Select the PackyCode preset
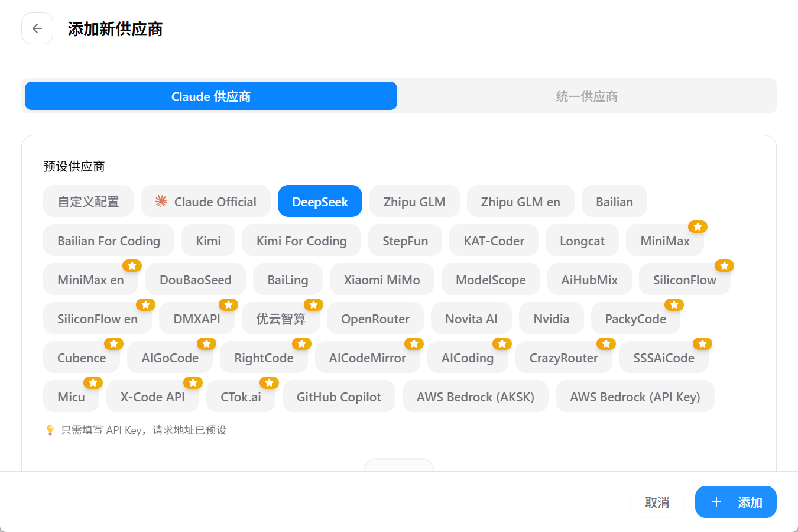This screenshot has width=798, height=532. pyautogui.click(x=635, y=319)
